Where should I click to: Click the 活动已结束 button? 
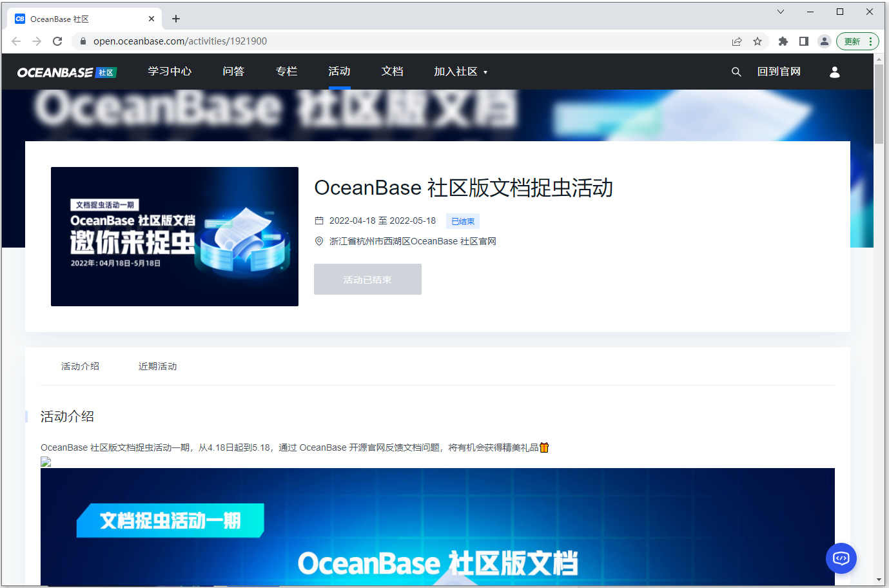(367, 279)
